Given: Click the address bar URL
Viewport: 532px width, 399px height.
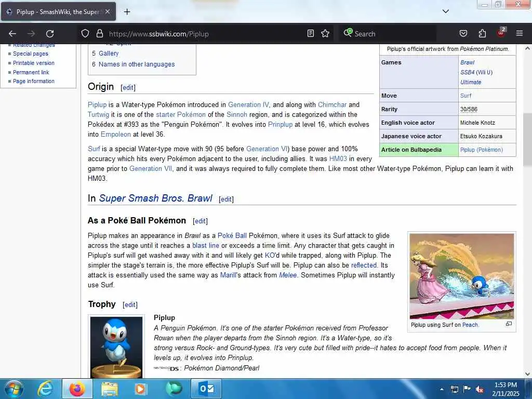Looking at the screenshot, I should coord(159,34).
